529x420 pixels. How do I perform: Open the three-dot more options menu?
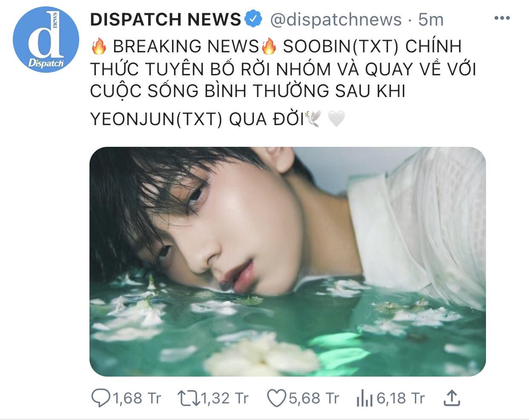502,18
